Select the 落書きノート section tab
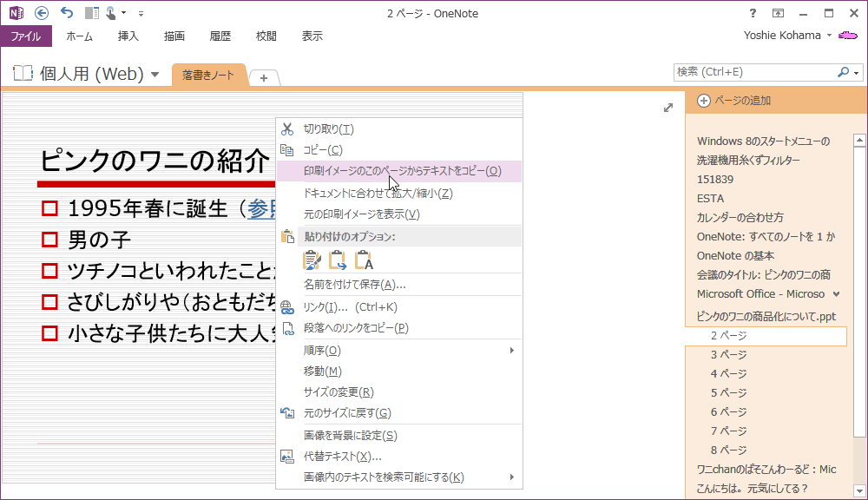The image size is (868, 500). [x=208, y=76]
